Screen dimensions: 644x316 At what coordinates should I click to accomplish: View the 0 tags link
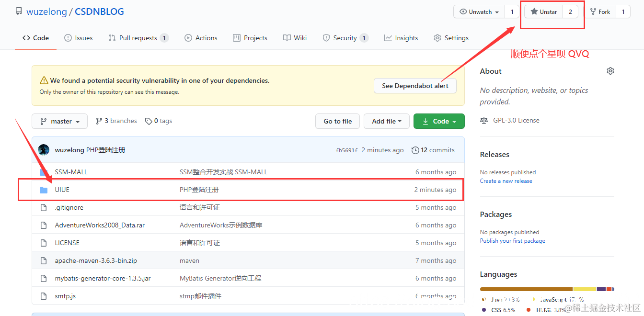click(159, 121)
